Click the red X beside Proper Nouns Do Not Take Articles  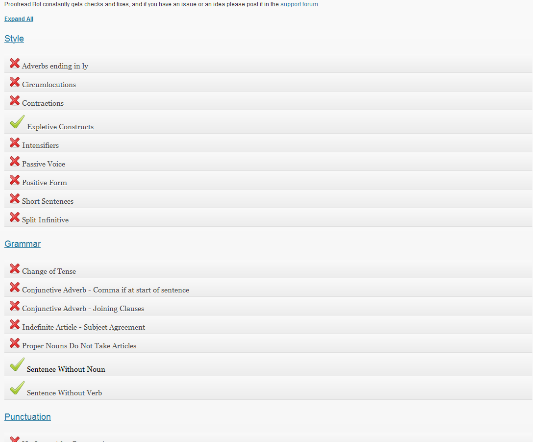15,343
